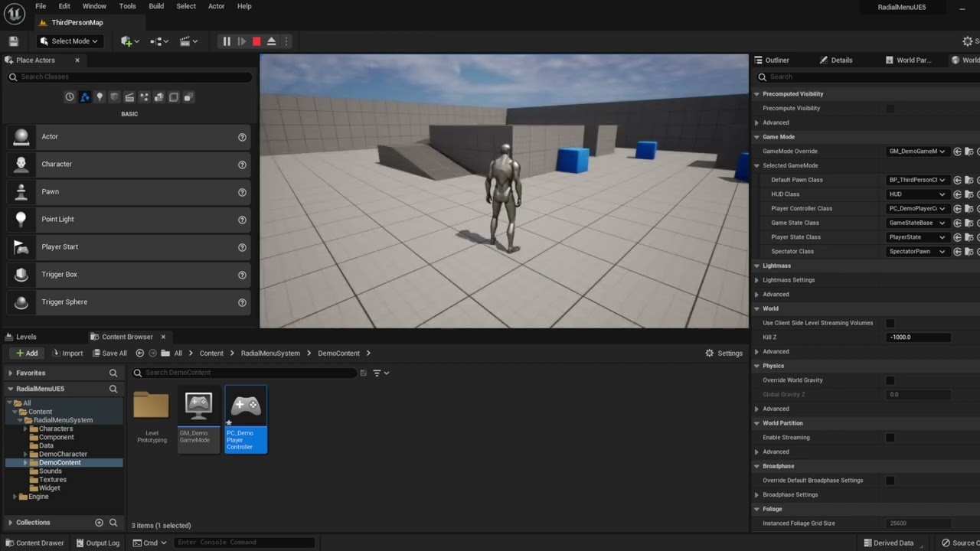Click the Import button
Screen dimensions: 980x551
point(67,354)
